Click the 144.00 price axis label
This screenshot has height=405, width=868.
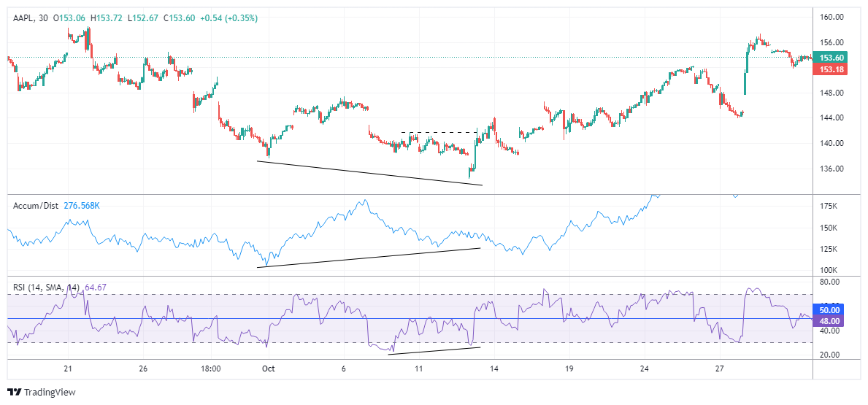point(831,117)
